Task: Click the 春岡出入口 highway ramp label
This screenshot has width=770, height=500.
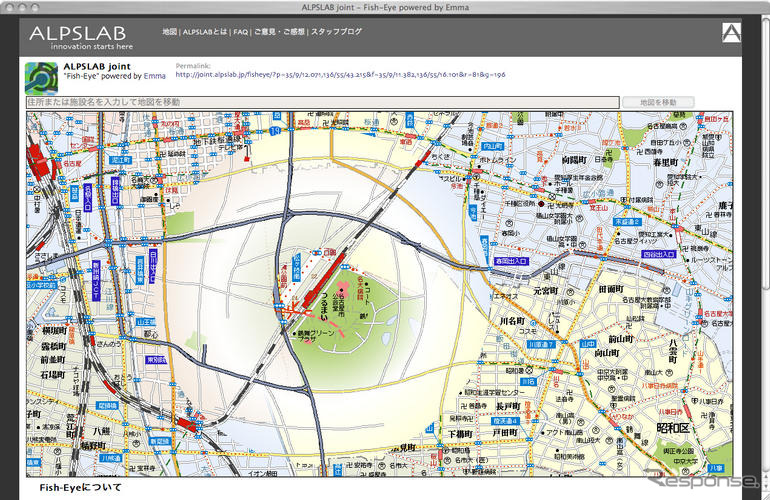Action: click(x=511, y=261)
